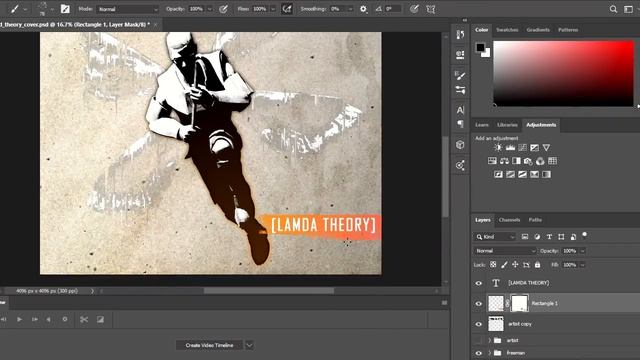Hide the freeman group
Image resolution: width=640 pixels, height=360 pixels.
[x=479, y=353]
